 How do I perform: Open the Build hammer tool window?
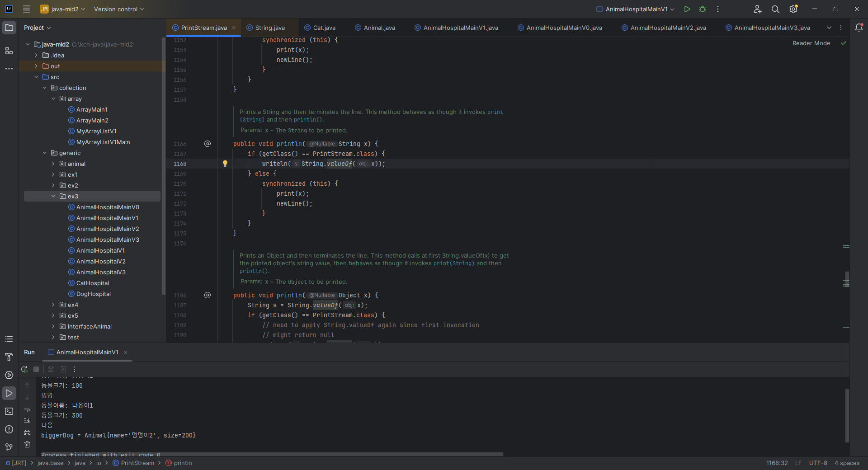tap(9, 357)
